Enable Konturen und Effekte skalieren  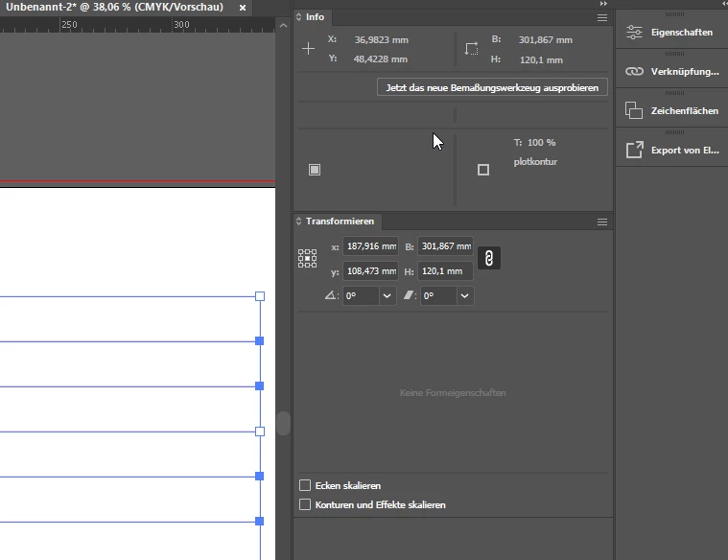305,504
